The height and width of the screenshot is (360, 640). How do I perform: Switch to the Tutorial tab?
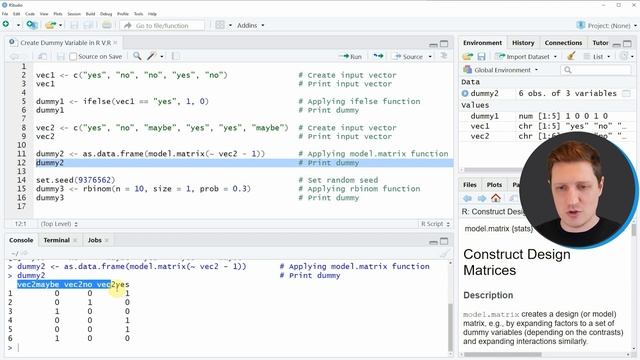pos(600,42)
